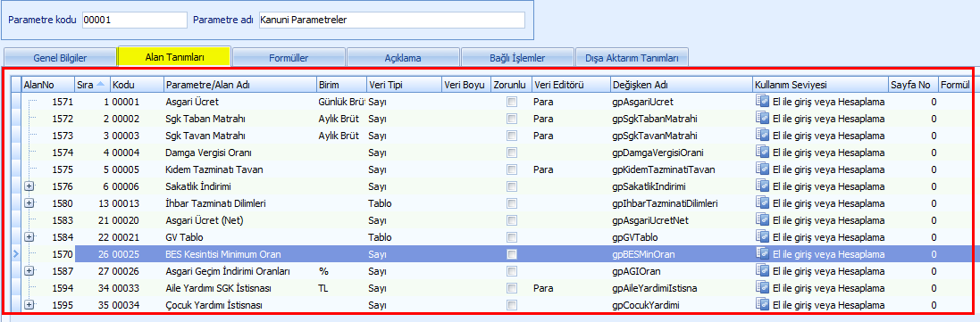Expand the Sakatlık İndirimi tree row
This screenshot has height=322, width=980.
pyautogui.click(x=29, y=186)
